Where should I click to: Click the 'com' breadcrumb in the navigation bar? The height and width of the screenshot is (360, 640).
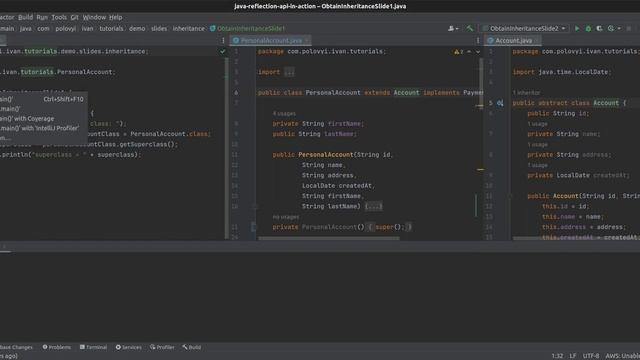tap(43, 29)
